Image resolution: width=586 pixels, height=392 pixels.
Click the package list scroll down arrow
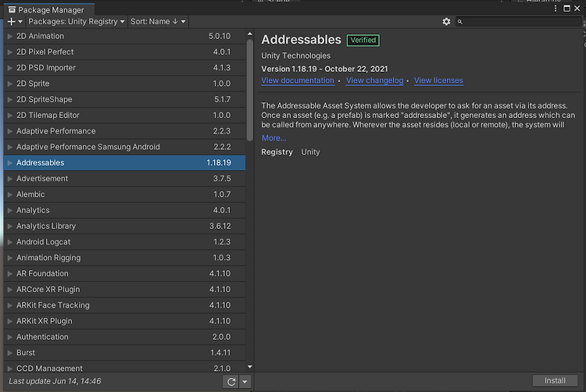[250, 367]
